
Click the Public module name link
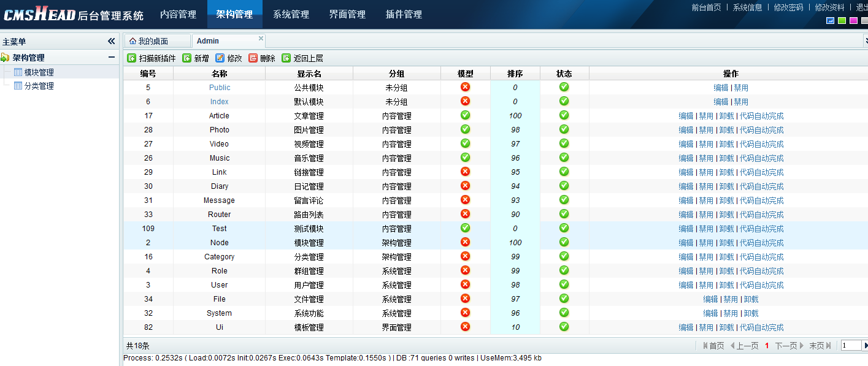(x=220, y=88)
